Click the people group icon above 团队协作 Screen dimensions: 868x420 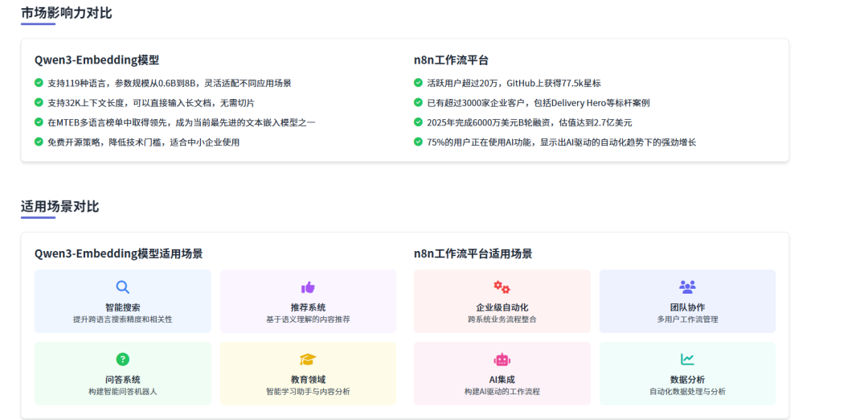(x=687, y=287)
